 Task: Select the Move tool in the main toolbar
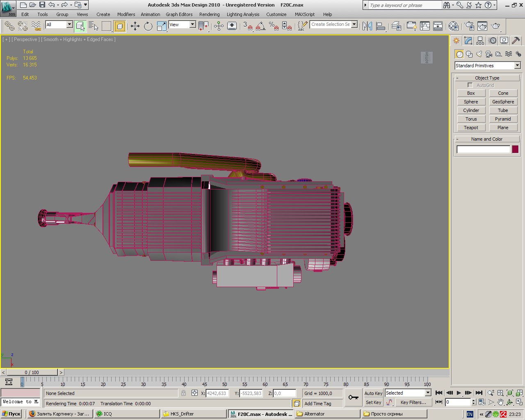pyautogui.click(x=135, y=26)
